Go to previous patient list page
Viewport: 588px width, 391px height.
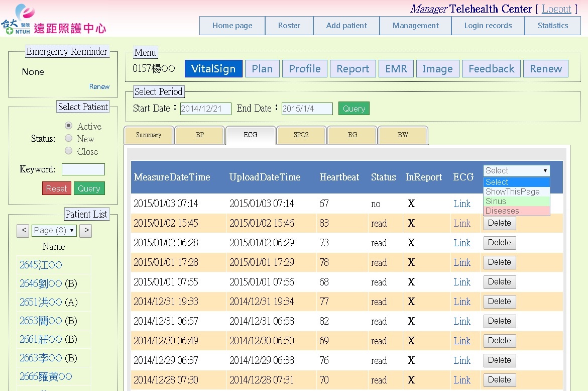(x=23, y=231)
